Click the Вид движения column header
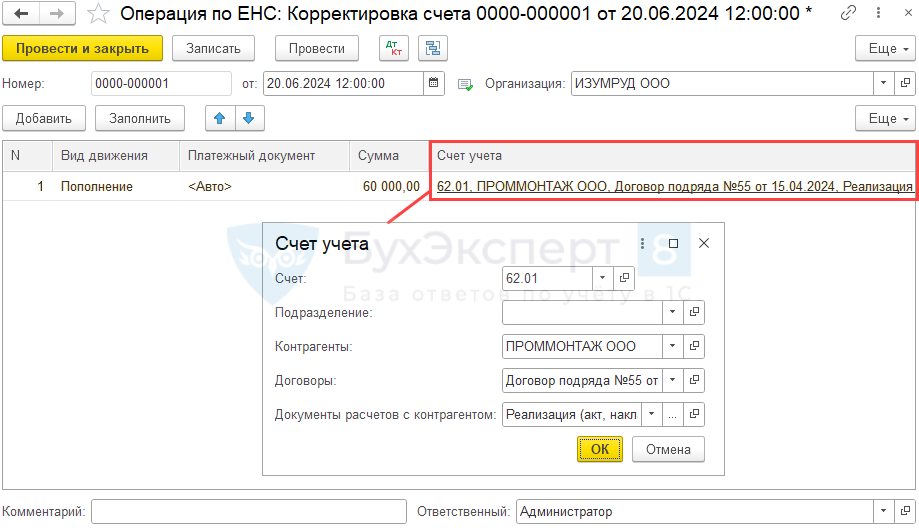The image size is (919, 528). [x=116, y=156]
